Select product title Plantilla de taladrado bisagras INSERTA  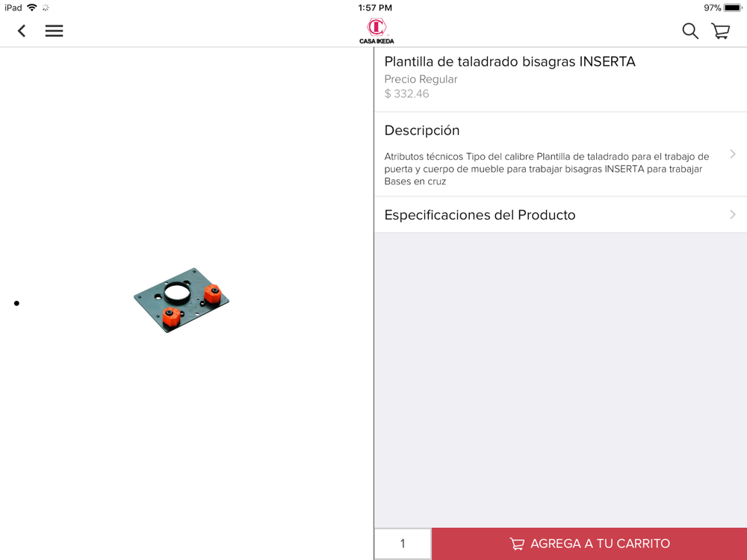509,61
